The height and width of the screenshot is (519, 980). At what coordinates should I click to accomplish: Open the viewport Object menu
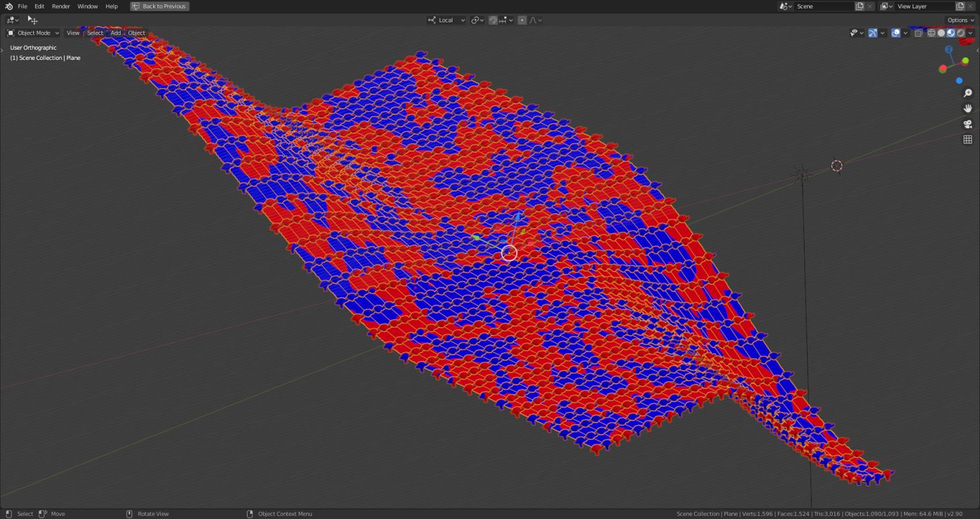point(137,33)
